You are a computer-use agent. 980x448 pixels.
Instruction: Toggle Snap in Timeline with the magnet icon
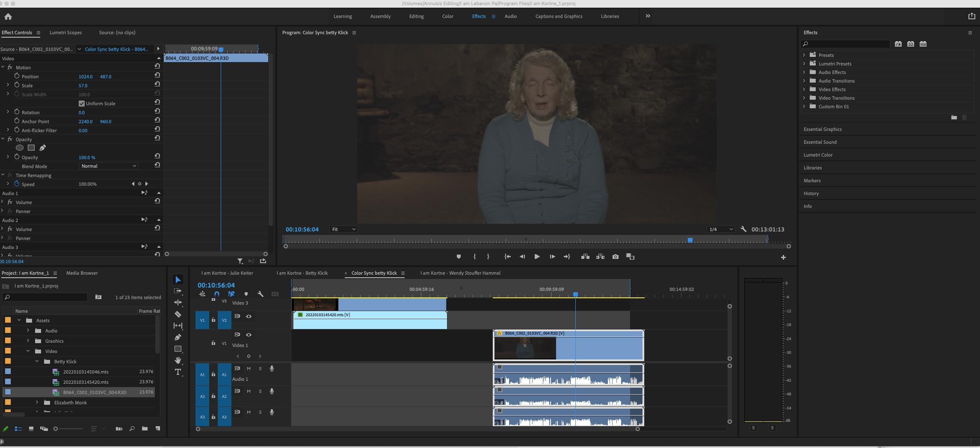tap(216, 294)
